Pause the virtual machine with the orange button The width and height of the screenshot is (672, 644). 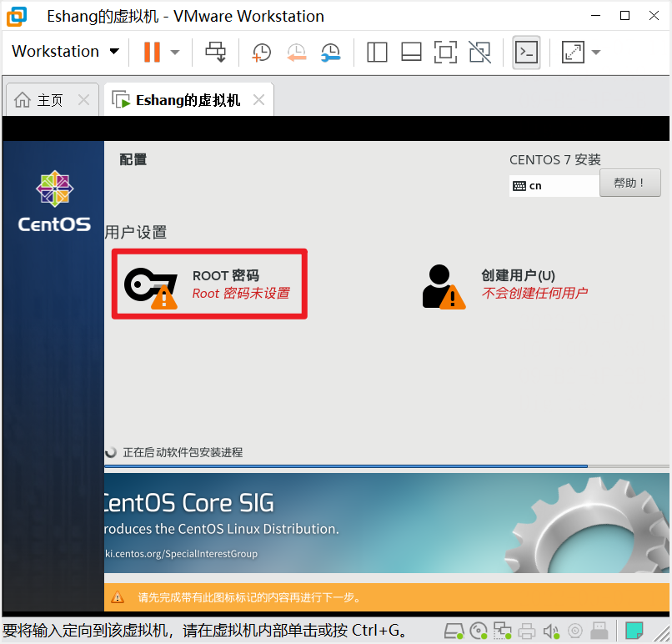(152, 52)
